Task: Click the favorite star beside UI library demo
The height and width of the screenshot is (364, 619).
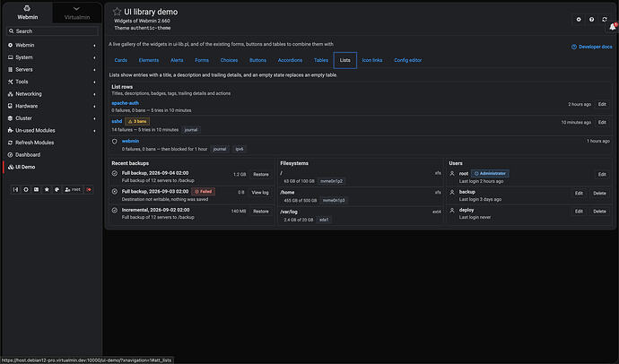Action: point(117,12)
